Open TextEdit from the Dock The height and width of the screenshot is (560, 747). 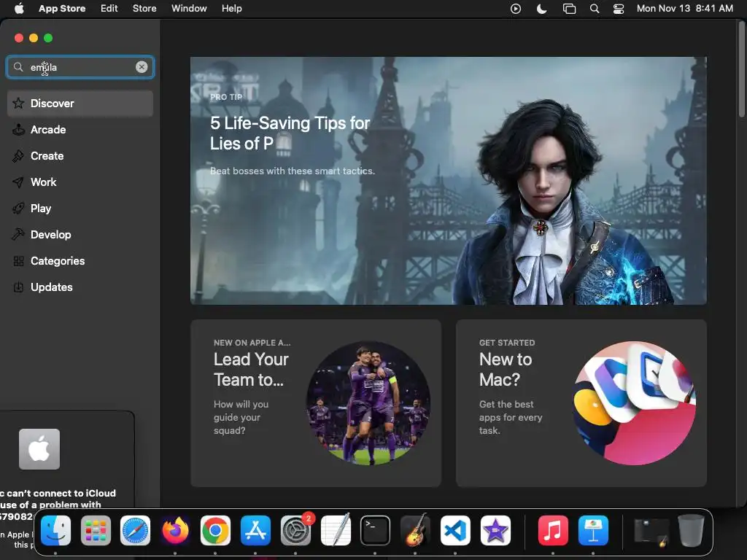(336, 529)
